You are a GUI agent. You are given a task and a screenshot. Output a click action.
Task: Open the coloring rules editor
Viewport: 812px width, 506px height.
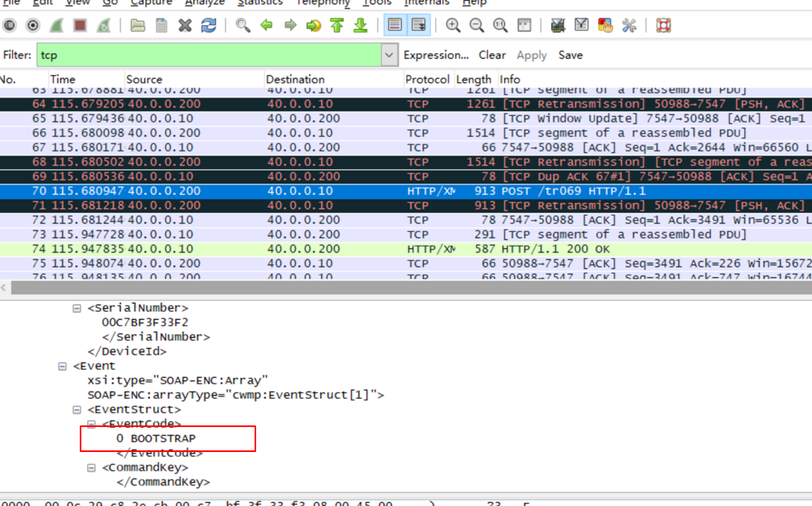[x=605, y=25]
